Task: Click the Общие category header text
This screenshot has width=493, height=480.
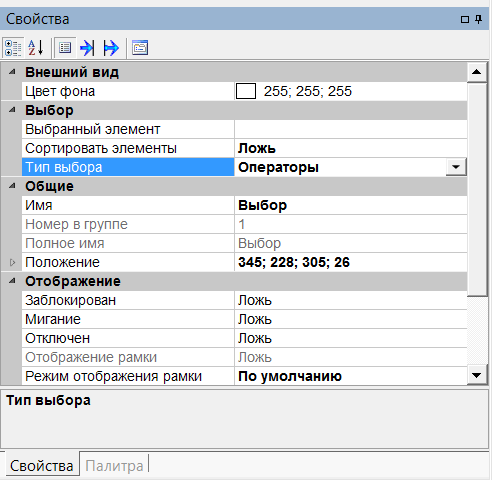Action: (x=49, y=186)
